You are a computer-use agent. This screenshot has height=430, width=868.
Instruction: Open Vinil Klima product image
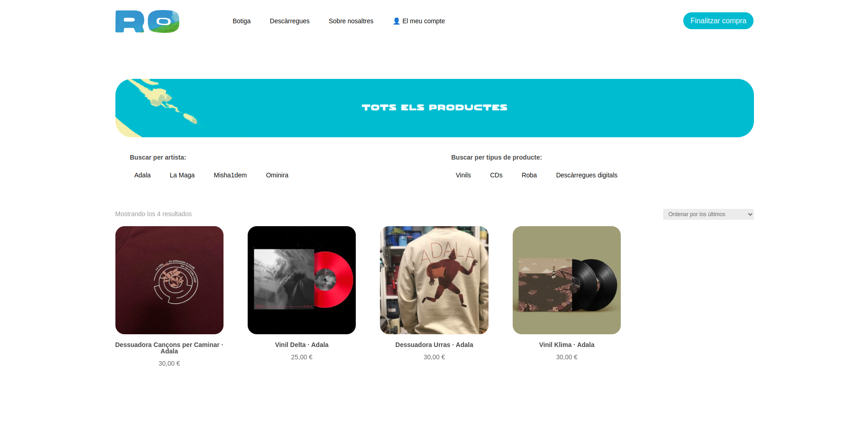tap(567, 280)
